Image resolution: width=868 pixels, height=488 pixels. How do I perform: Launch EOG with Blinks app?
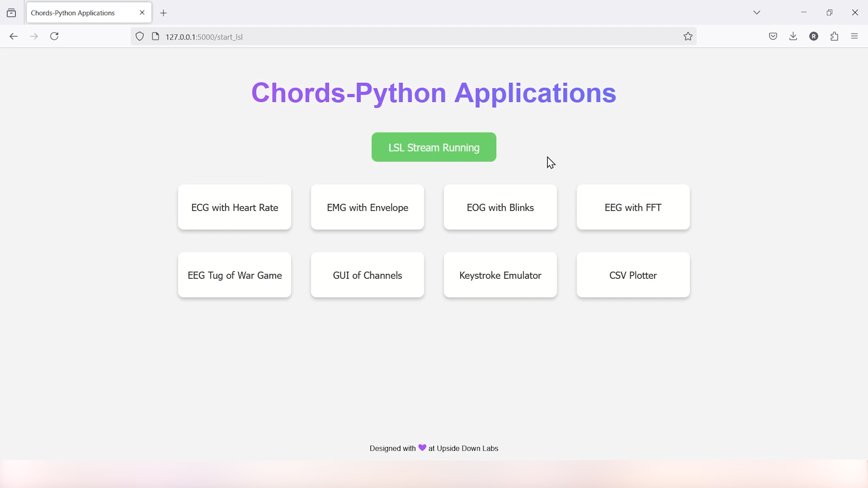click(500, 207)
